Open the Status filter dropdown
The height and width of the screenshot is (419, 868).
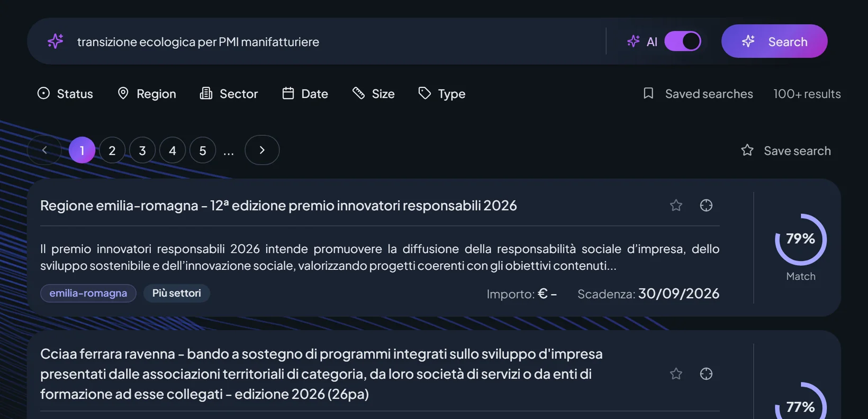pos(65,94)
